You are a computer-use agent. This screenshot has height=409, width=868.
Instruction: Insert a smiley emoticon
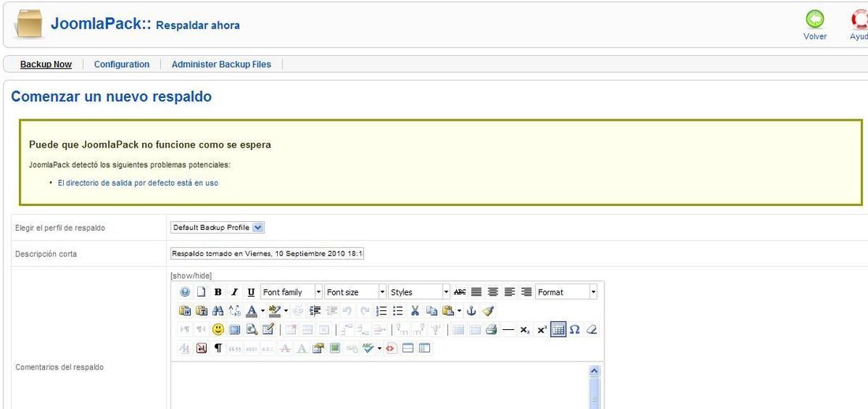coord(218,330)
